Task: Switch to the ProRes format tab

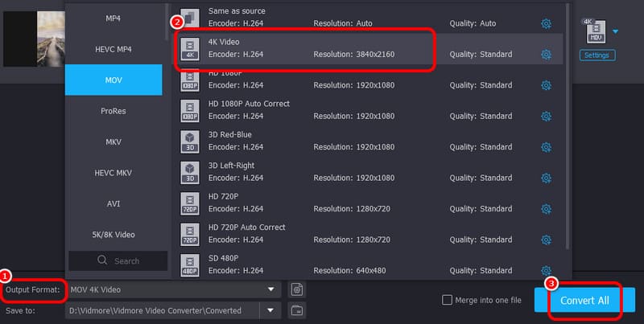Action: (114, 111)
